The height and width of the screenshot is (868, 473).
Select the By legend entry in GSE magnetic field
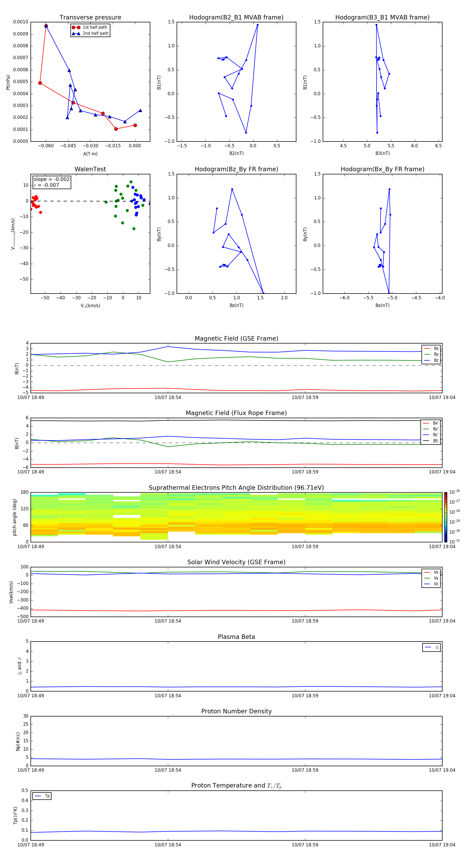click(x=431, y=354)
